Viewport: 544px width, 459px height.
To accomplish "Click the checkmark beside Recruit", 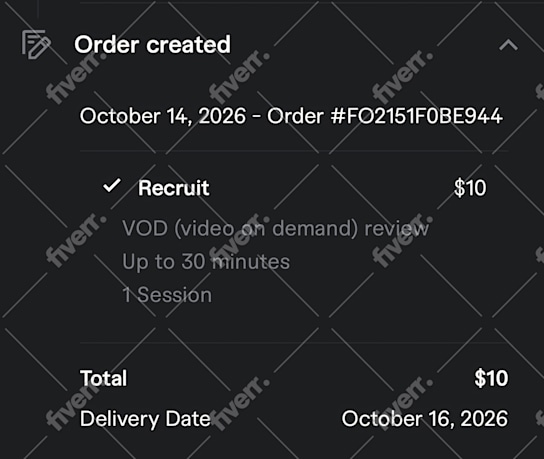I will 112,186.
